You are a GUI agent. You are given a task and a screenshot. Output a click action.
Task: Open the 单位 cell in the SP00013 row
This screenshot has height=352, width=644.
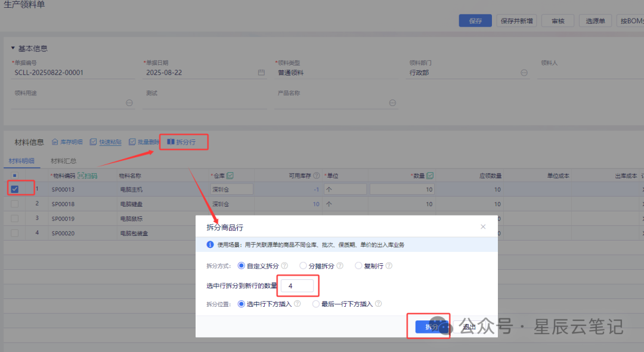click(345, 189)
